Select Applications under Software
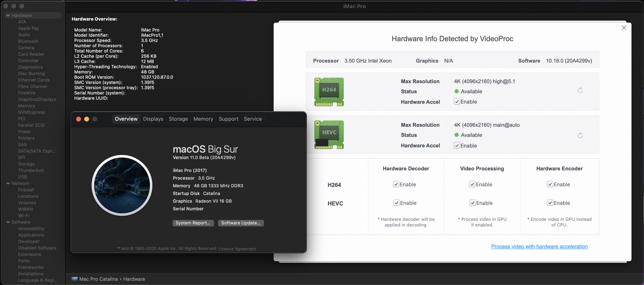This screenshot has width=644, height=285. point(31,235)
